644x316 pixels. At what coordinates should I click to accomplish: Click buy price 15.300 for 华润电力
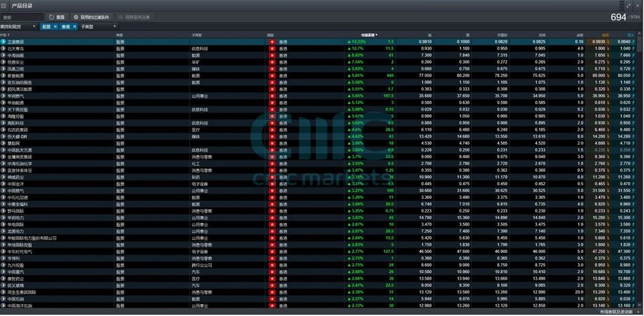623,218
